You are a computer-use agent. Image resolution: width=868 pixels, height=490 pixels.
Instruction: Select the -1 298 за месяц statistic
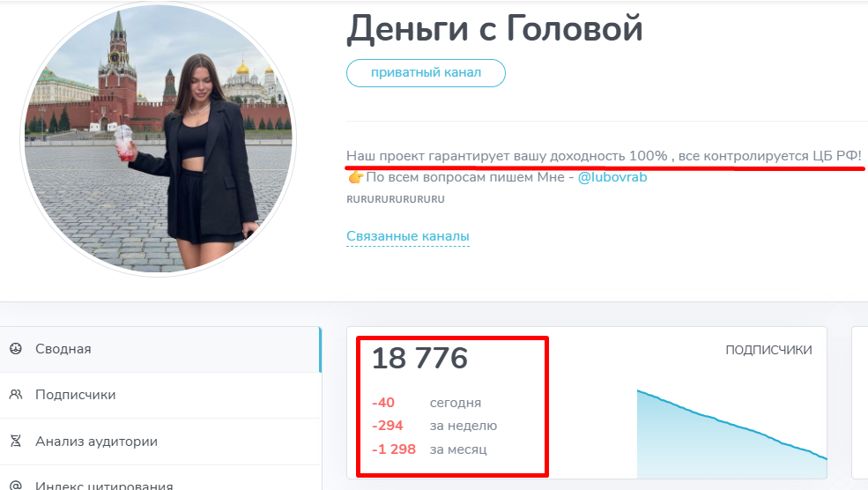click(x=429, y=449)
